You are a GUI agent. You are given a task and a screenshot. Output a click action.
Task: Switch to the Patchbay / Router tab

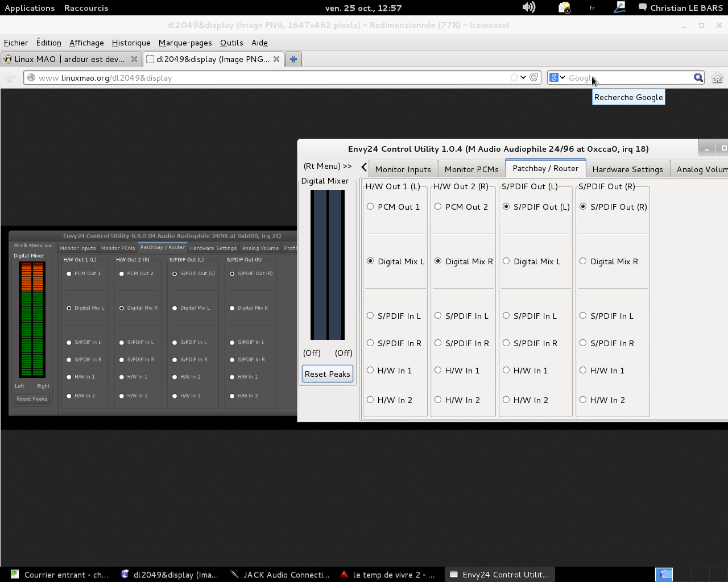pyautogui.click(x=545, y=168)
